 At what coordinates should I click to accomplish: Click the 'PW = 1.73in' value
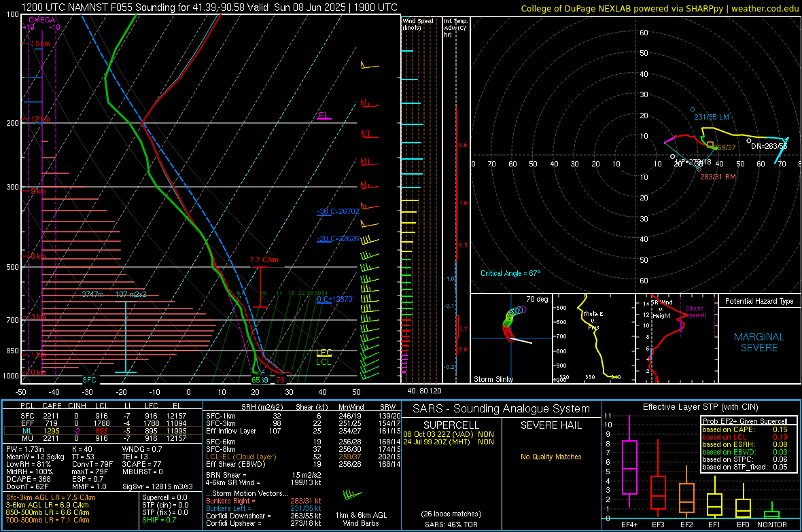pyautogui.click(x=25, y=449)
